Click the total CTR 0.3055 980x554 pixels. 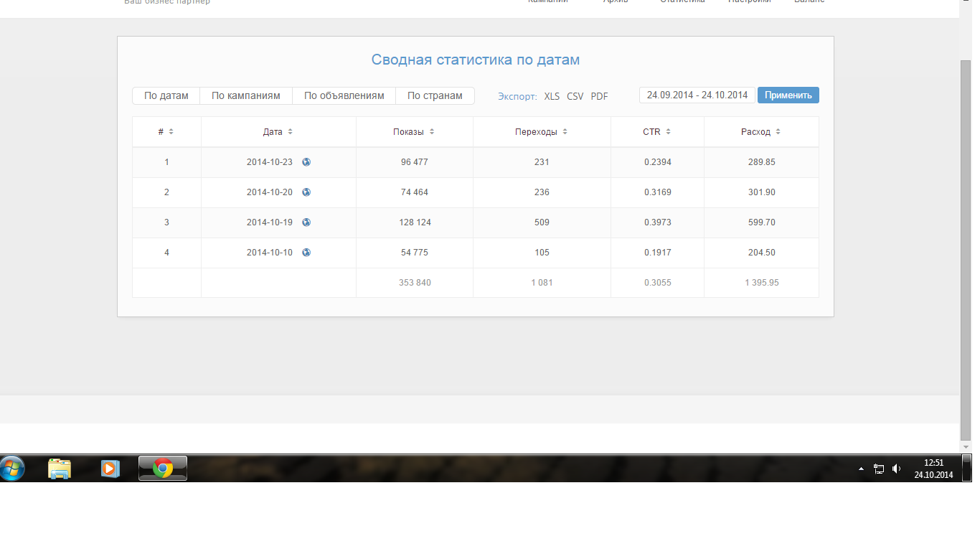(658, 283)
